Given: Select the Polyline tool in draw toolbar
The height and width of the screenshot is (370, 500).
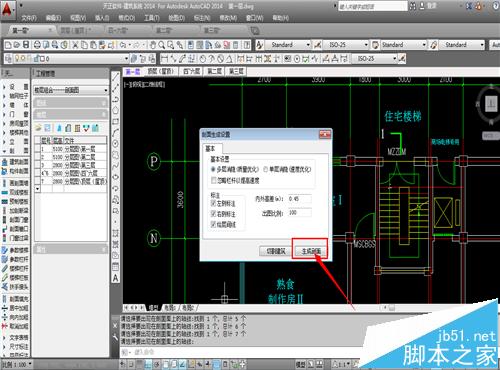Looking at the screenshot, I should click(115, 99).
